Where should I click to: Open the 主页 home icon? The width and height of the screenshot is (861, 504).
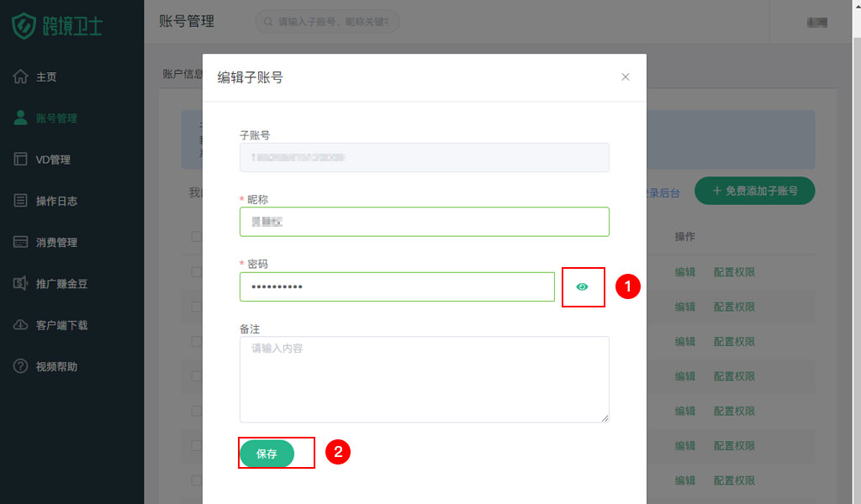tap(20, 76)
